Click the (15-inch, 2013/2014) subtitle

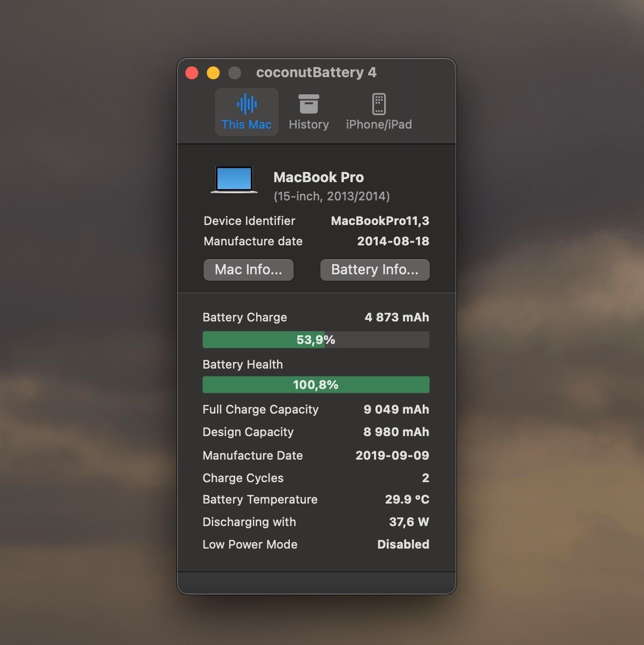[332, 196]
